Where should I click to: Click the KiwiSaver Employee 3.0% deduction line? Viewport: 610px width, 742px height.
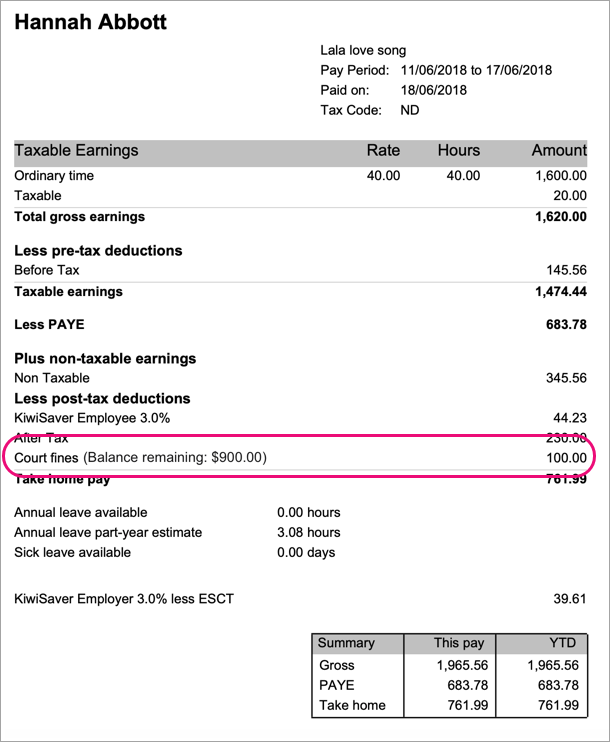80,419
